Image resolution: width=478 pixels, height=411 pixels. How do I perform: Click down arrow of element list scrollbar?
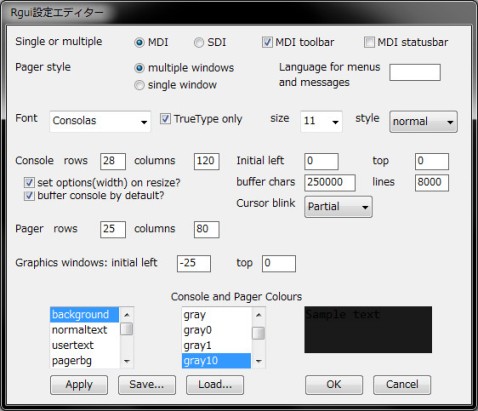tap(127, 361)
